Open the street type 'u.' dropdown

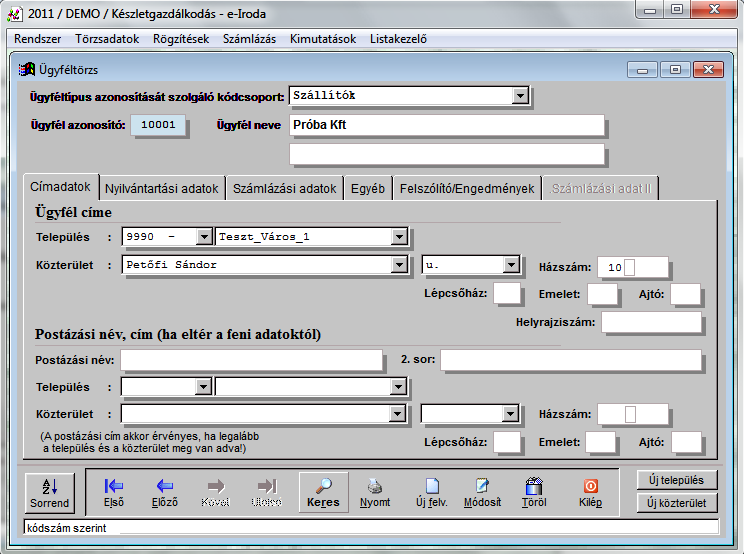click(511, 265)
